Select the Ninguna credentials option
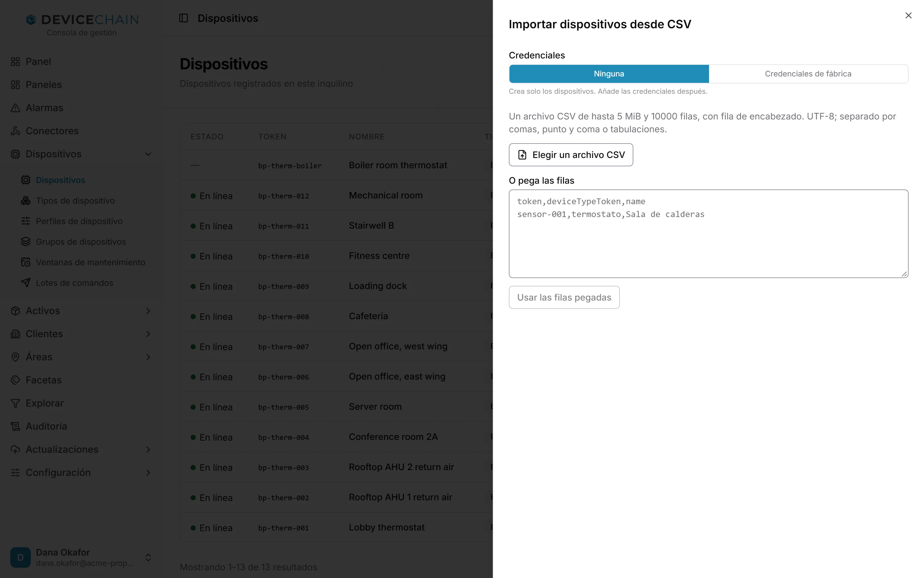Screen dimensions: 924x578 [x=609, y=74]
